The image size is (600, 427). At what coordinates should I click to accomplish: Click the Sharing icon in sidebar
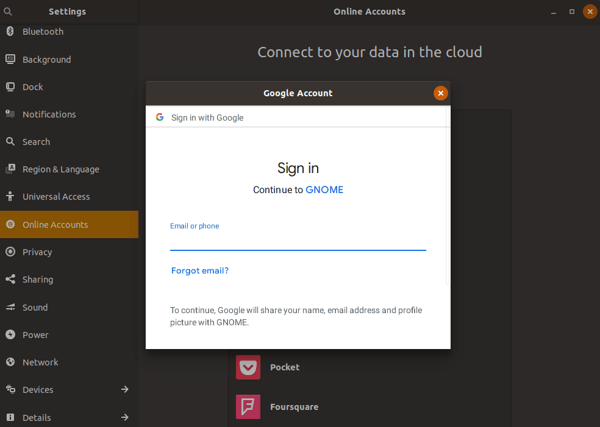pyautogui.click(x=10, y=279)
